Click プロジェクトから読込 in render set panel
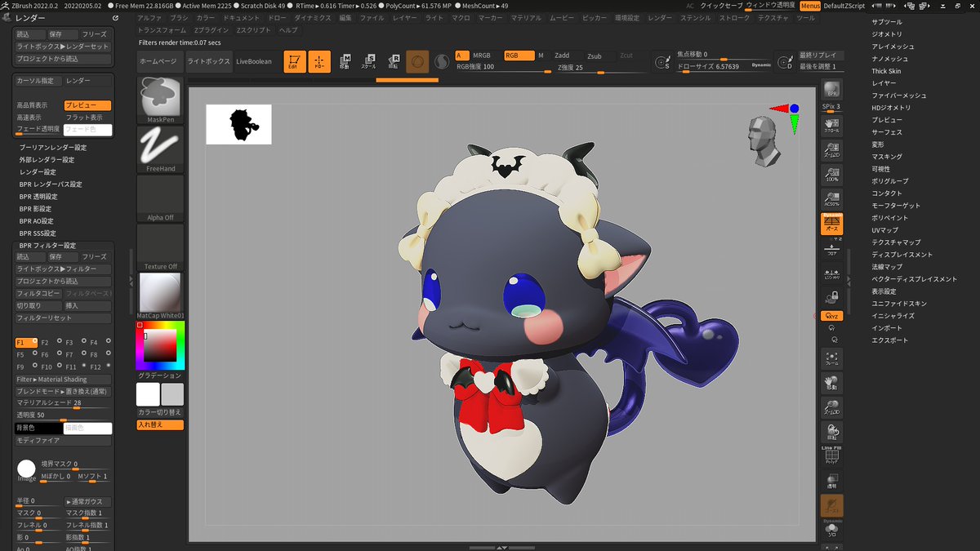The width and height of the screenshot is (980, 551). point(64,59)
